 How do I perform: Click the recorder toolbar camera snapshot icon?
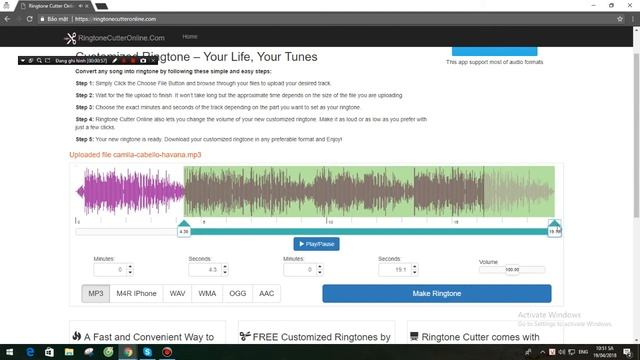point(143,60)
